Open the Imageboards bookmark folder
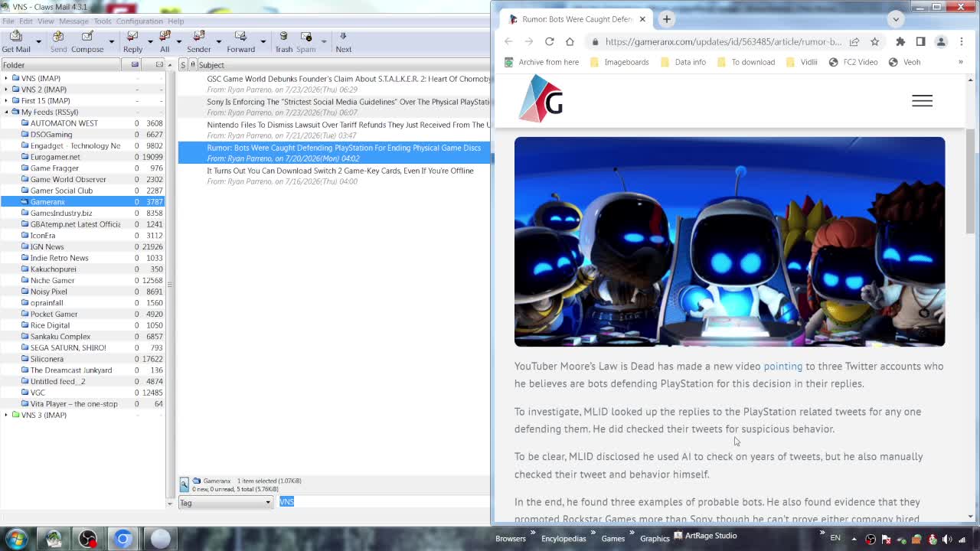The image size is (980, 551). [619, 62]
